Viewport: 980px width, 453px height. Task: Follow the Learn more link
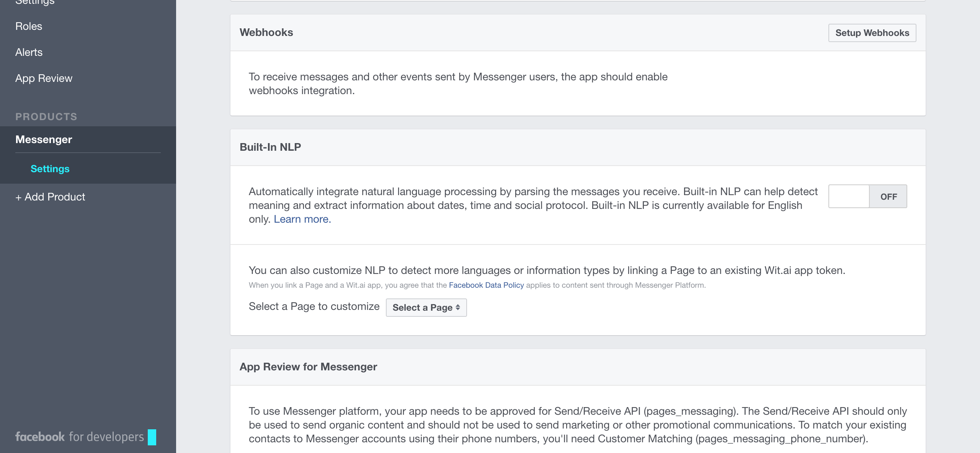(302, 219)
